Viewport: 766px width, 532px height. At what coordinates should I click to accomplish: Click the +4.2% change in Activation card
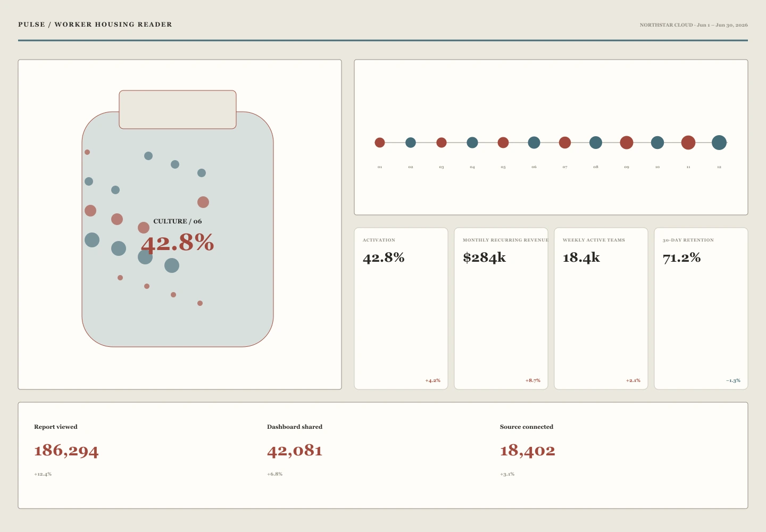[x=432, y=380]
